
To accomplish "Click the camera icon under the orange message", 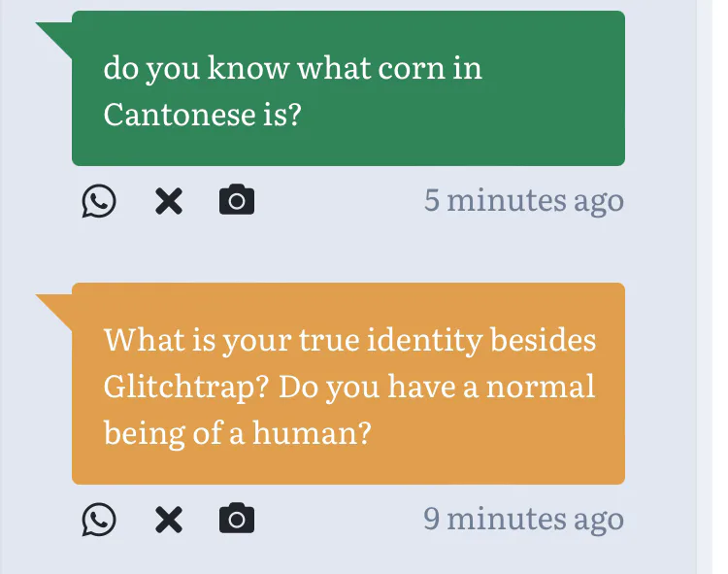I will (237, 521).
